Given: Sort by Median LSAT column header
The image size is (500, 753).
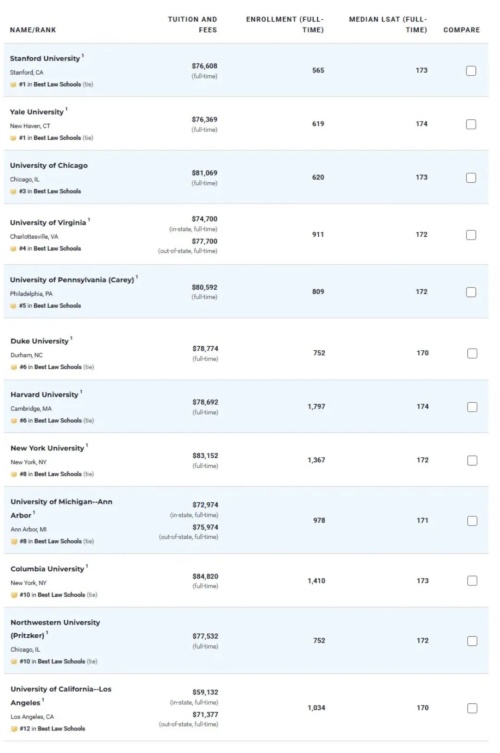Looking at the screenshot, I should 388,24.
